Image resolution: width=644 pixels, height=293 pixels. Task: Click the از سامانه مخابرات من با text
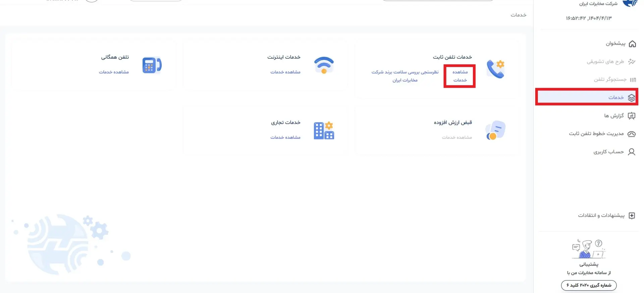(x=589, y=273)
